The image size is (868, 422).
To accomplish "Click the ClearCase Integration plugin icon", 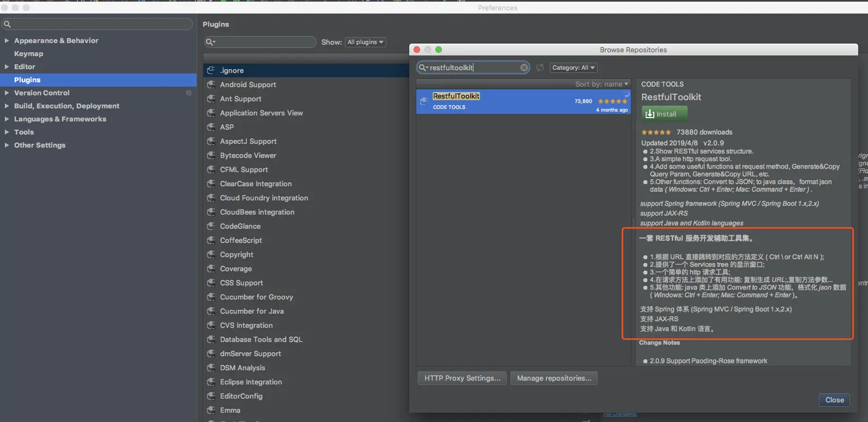I will (211, 184).
